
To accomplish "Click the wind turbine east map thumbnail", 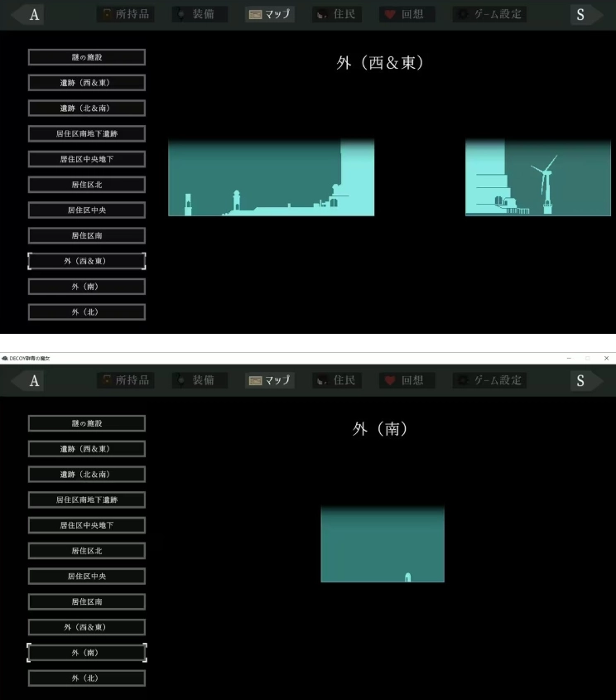I will coord(538,177).
